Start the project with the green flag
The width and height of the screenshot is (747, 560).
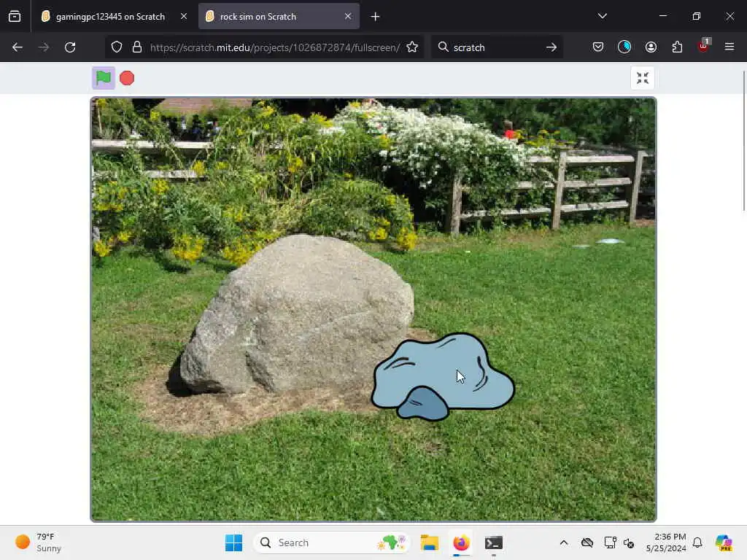104,78
